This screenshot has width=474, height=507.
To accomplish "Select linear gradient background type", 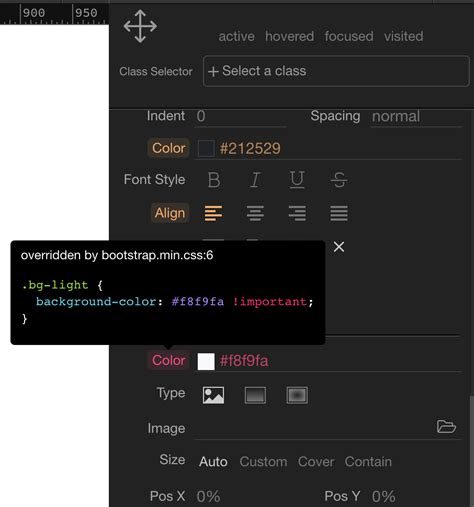I will click(255, 395).
